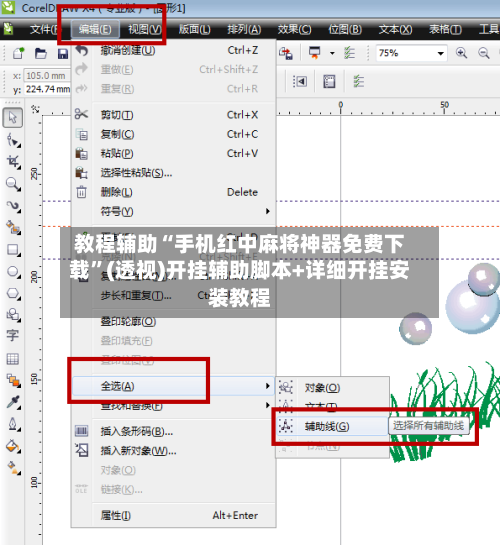This screenshot has width=500, height=545.
Task: Select the Table tool in toolbox
Action: (x=13, y=359)
